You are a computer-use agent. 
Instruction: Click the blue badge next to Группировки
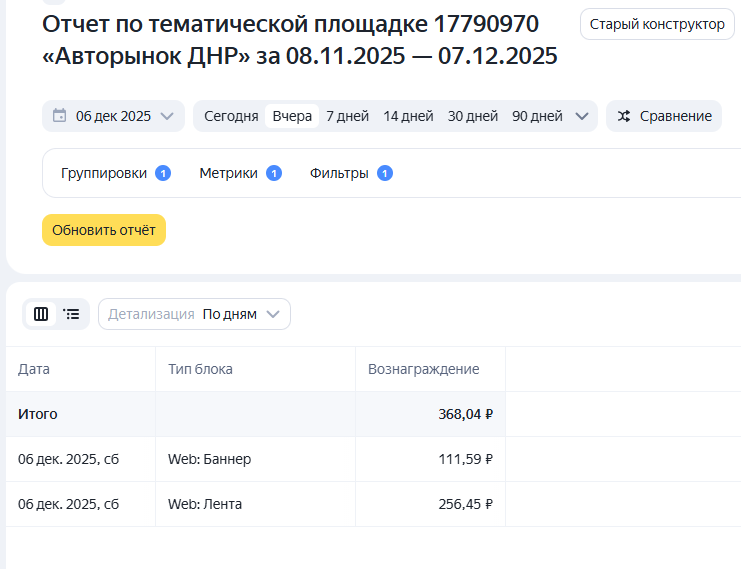(163, 173)
